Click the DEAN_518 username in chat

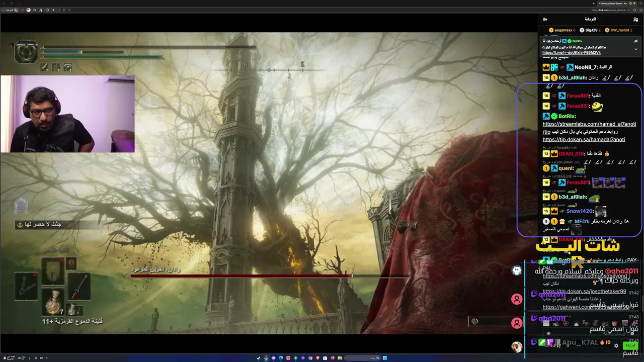pos(571,154)
